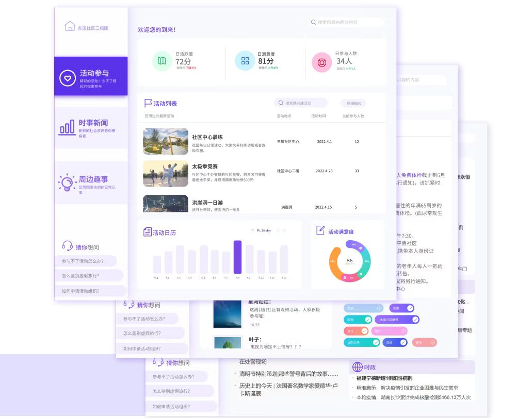The width and height of the screenshot is (532, 418).
Task: Open the 活动参与 sidebar tab
Action: coord(91,76)
